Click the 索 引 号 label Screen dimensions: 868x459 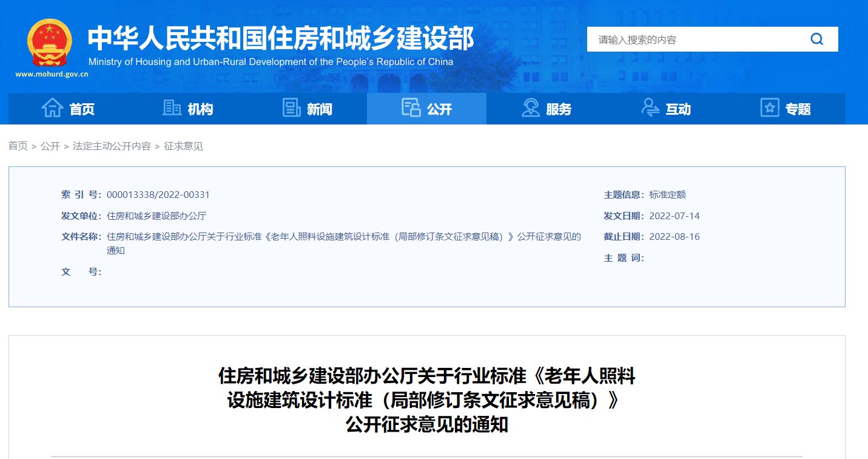pos(81,195)
